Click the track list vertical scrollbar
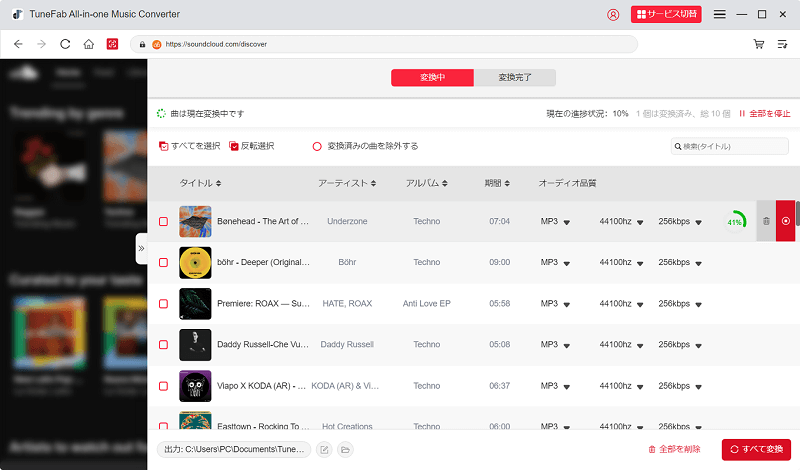This screenshot has width=800, height=470. coord(797,213)
